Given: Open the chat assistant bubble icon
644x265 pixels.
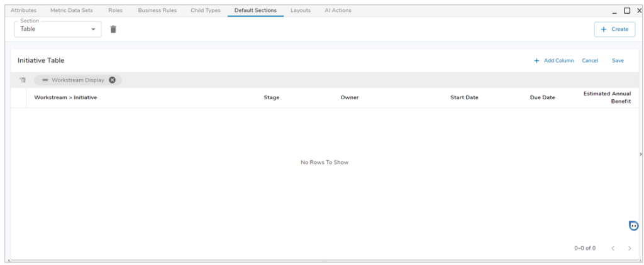Looking at the screenshot, I should [634, 225].
